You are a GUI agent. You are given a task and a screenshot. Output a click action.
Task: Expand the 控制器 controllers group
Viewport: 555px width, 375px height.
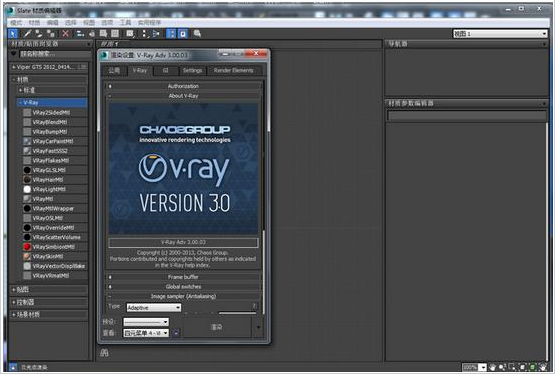coord(49,302)
